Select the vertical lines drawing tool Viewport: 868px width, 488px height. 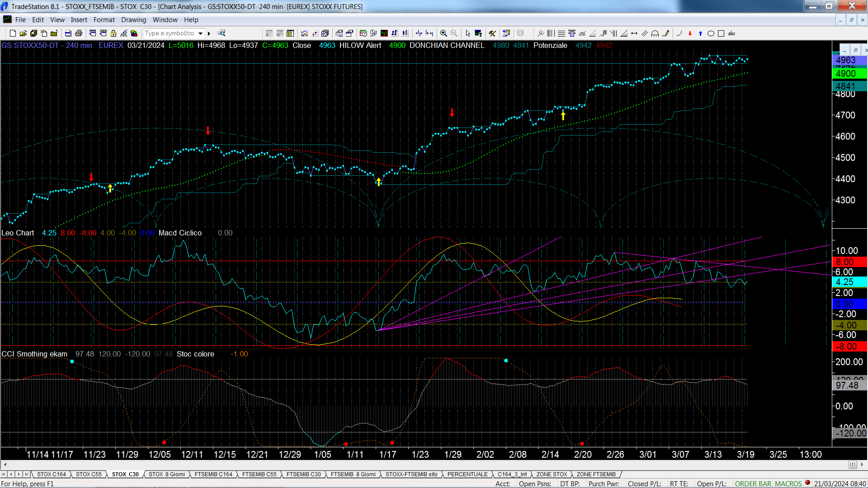click(x=551, y=33)
